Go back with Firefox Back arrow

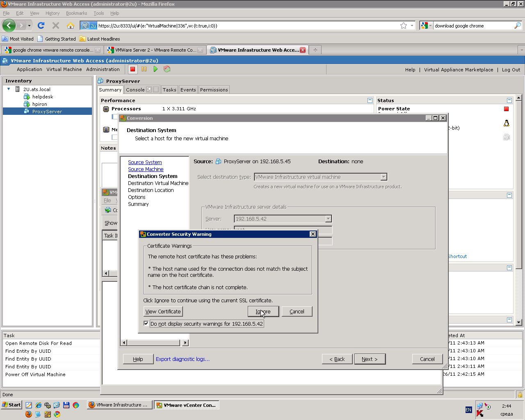click(x=9, y=25)
